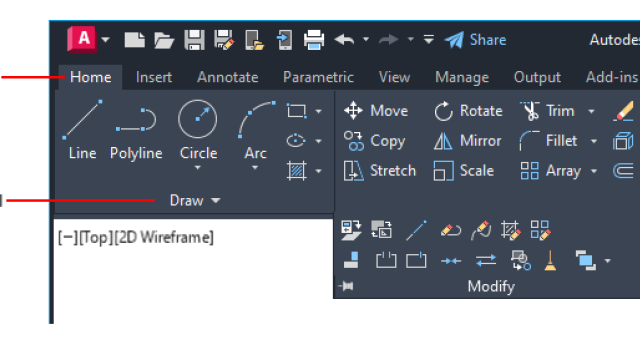Expand the Draw panel dropdown

[x=195, y=200]
